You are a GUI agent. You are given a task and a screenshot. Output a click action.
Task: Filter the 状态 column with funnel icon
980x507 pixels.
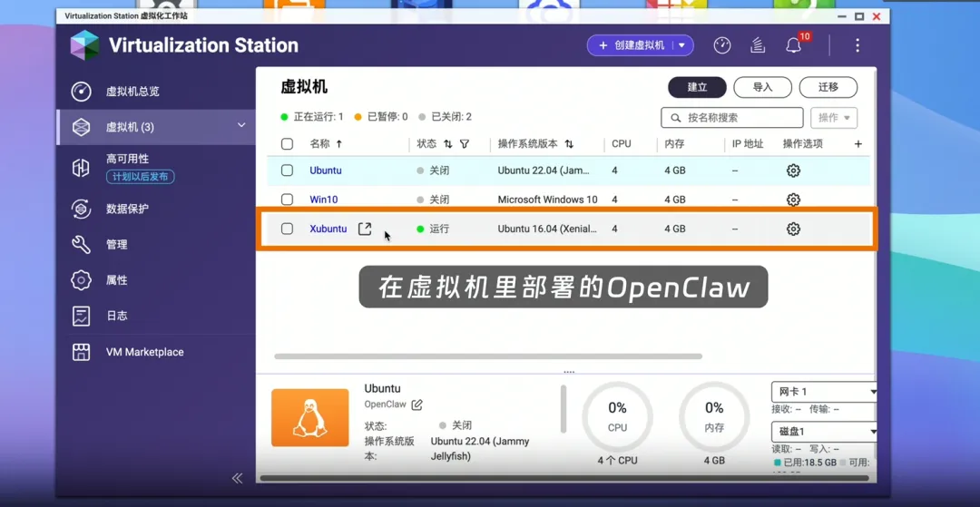[465, 143]
